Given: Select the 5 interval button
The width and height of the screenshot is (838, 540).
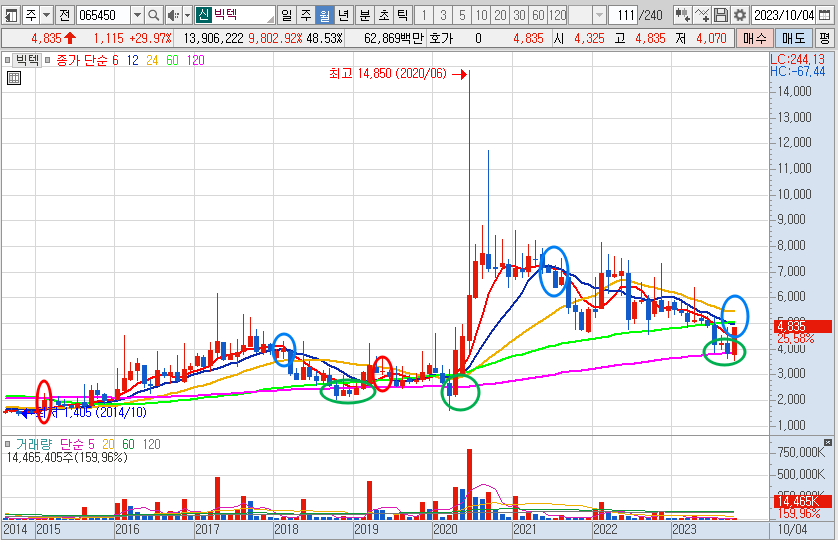Looking at the screenshot, I should 462,15.
